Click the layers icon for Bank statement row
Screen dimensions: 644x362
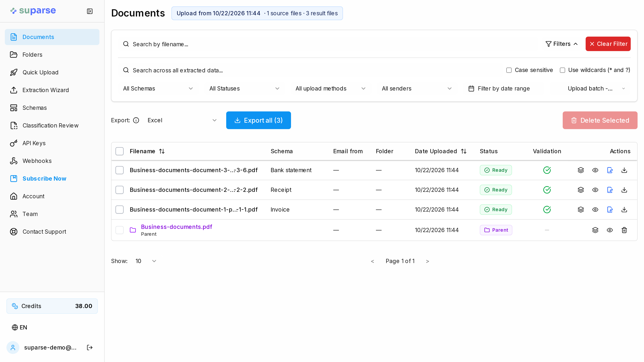pos(581,170)
